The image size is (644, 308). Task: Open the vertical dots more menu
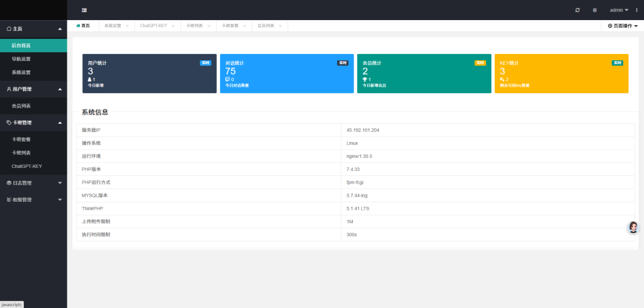(637, 10)
